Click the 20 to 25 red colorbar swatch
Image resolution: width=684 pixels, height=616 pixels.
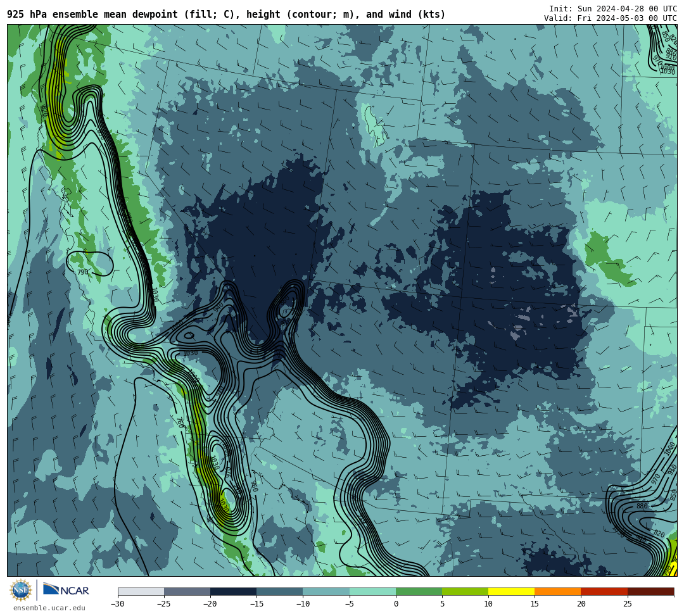tap(604, 591)
